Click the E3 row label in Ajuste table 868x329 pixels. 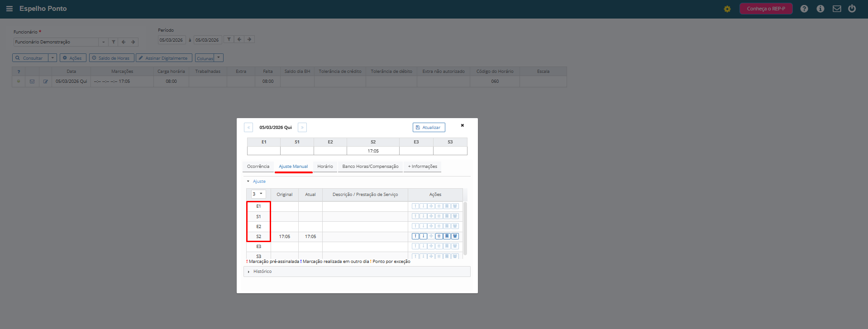click(x=258, y=247)
